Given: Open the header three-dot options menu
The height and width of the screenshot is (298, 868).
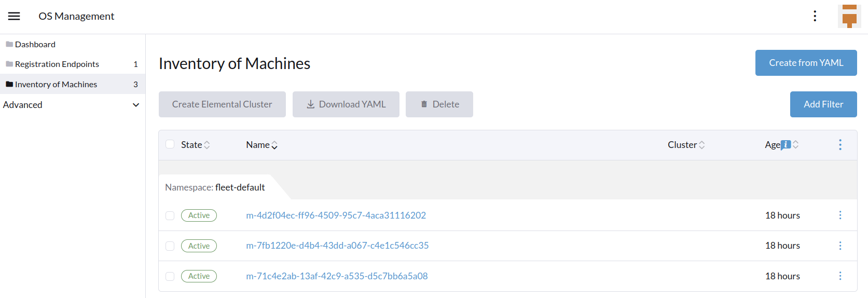Looking at the screenshot, I should (815, 16).
